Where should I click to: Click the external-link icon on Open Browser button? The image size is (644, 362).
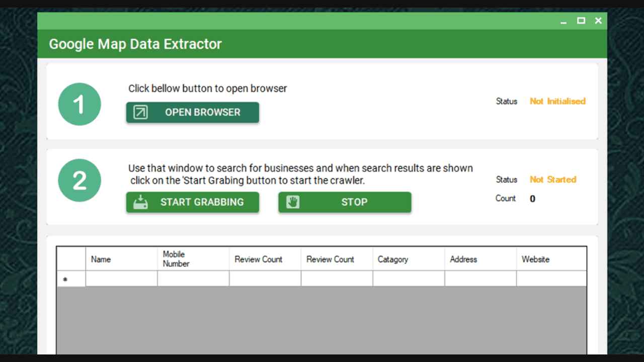[140, 112]
